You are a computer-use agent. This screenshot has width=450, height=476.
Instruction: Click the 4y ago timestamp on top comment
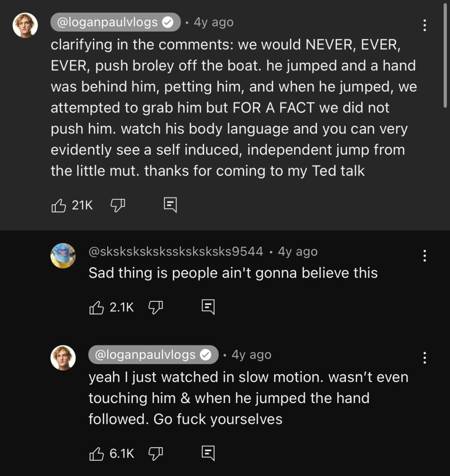[x=213, y=22]
